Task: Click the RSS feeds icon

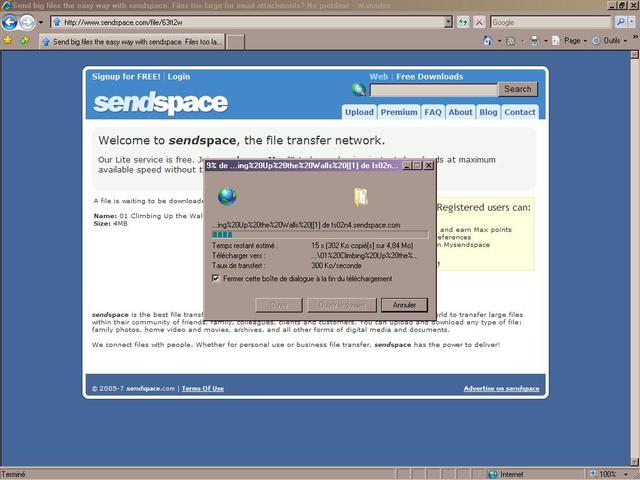Action: 510,41
